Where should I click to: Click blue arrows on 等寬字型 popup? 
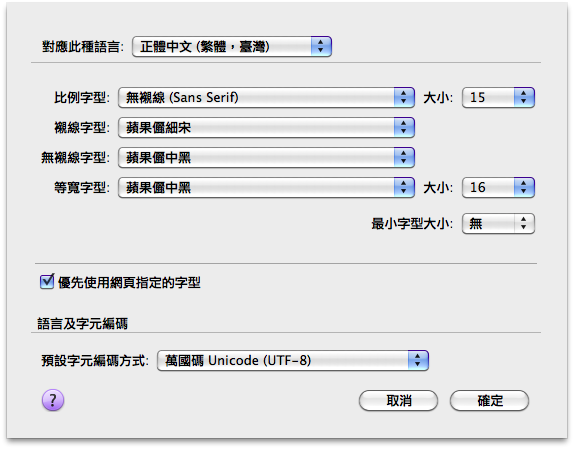[x=404, y=187]
